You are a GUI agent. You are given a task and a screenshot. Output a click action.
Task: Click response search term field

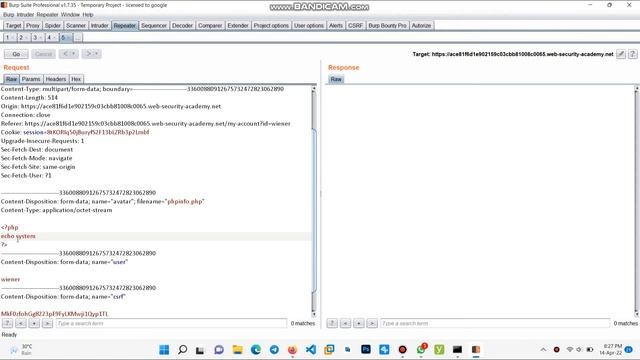tap(495, 323)
